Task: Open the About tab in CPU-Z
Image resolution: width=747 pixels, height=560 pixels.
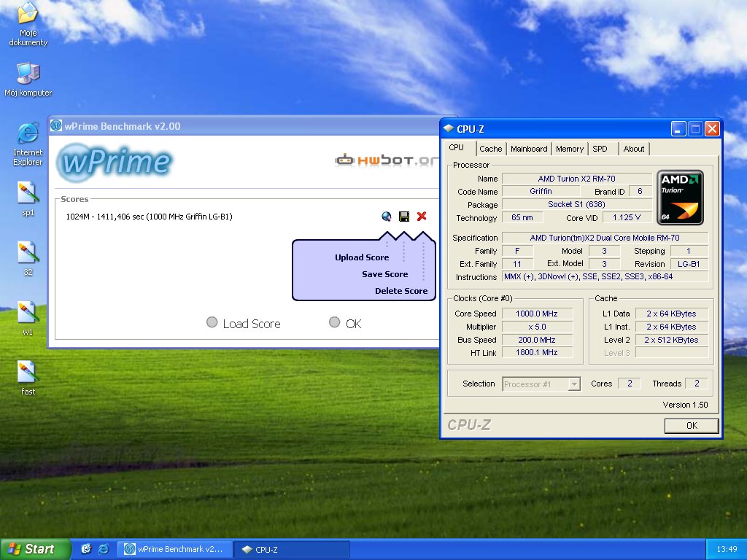Action: [x=634, y=149]
